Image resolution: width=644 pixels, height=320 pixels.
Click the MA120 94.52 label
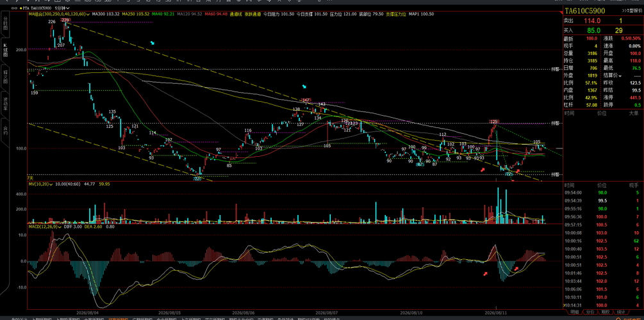point(190,14)
